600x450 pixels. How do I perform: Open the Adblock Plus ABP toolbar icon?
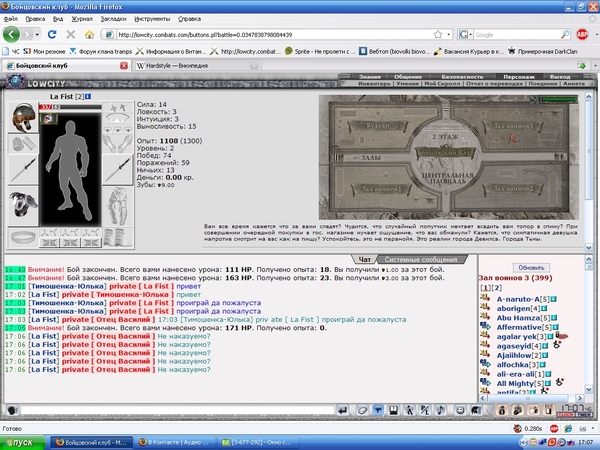pos(582,34)
